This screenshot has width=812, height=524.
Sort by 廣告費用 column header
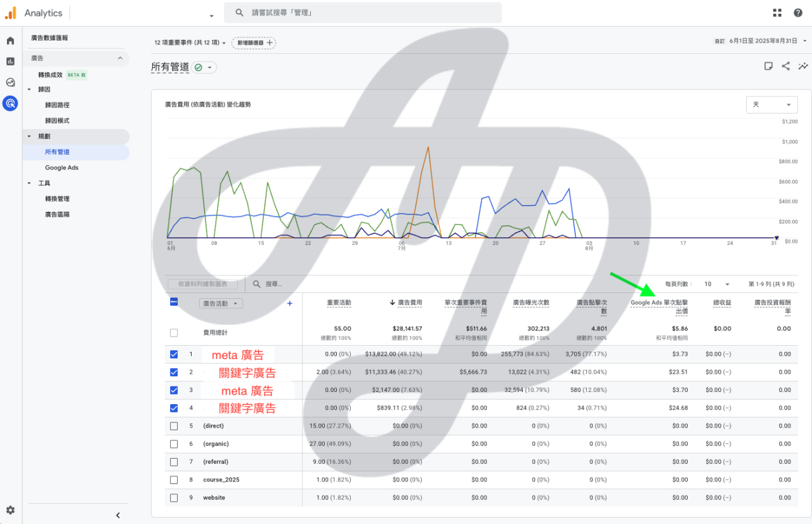(x=409, y=303)
